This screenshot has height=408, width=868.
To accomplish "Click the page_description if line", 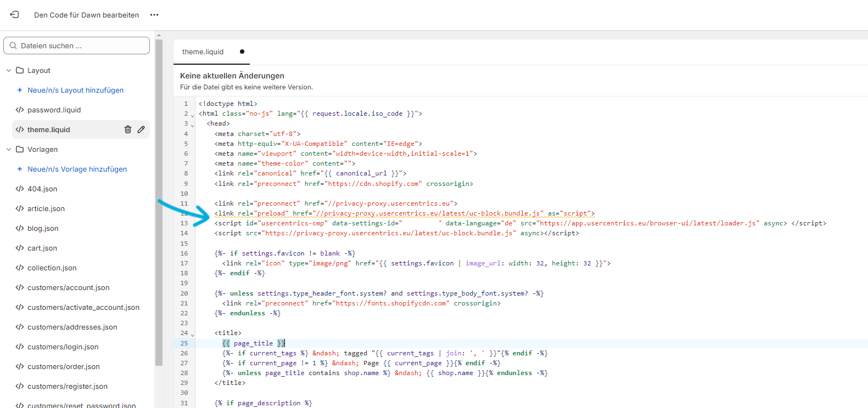I will coord(264,403).
